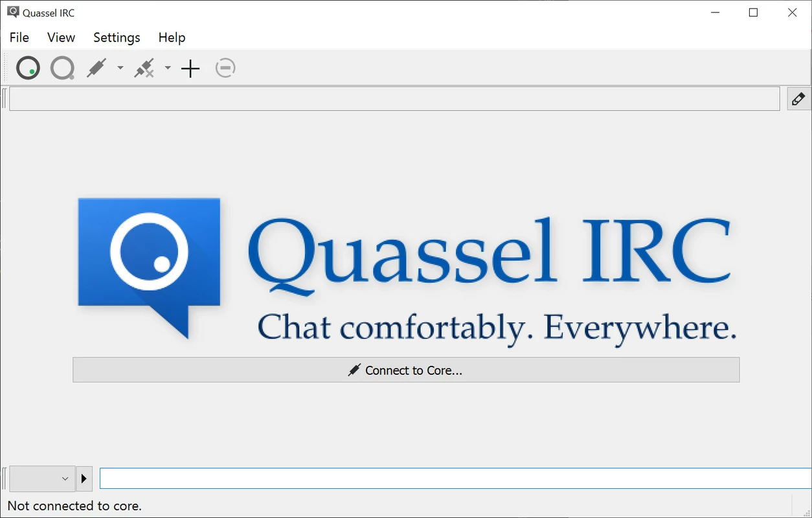Click the Connect to Core... button

tap(406, 370)
